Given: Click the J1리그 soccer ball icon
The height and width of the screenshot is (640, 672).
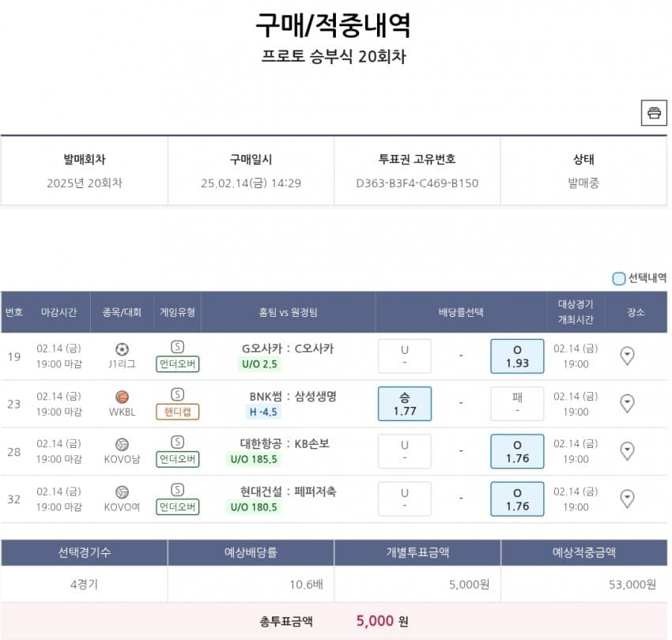Looking at the screenshot, I should 122,349.
